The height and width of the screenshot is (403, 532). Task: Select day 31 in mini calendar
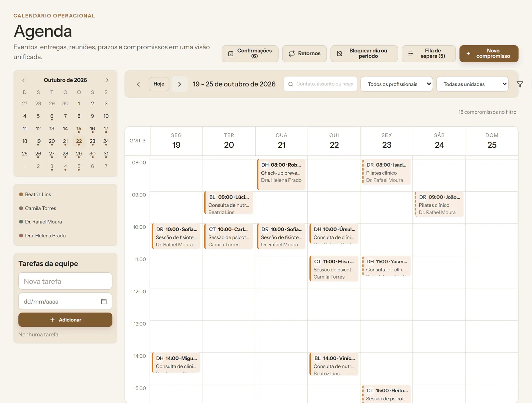tap(106, 154)
